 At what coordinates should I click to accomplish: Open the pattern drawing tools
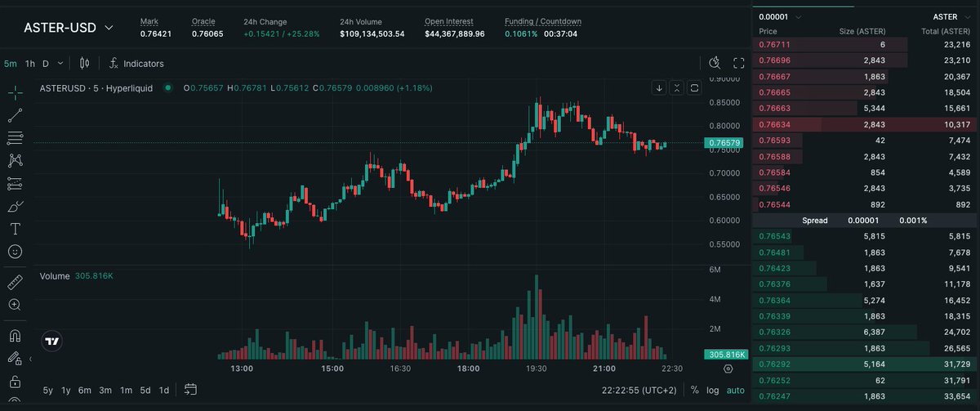pyautogui.click(x=15, y=161)
